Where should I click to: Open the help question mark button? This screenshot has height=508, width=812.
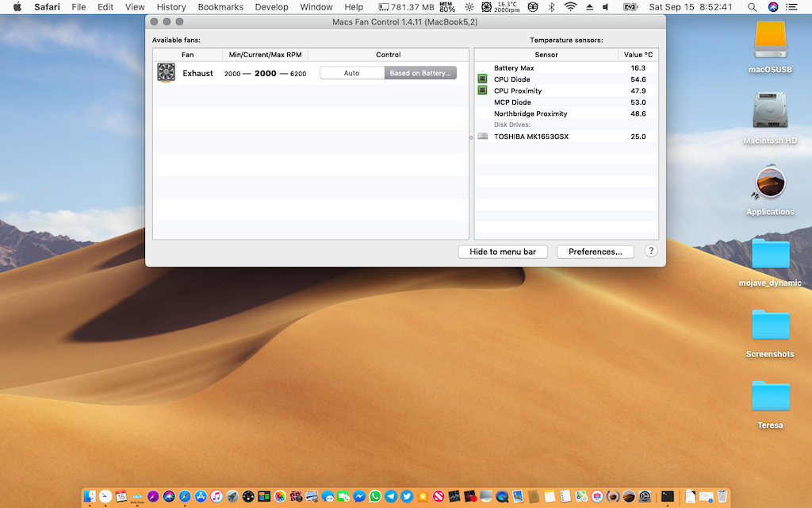[651, 251]
